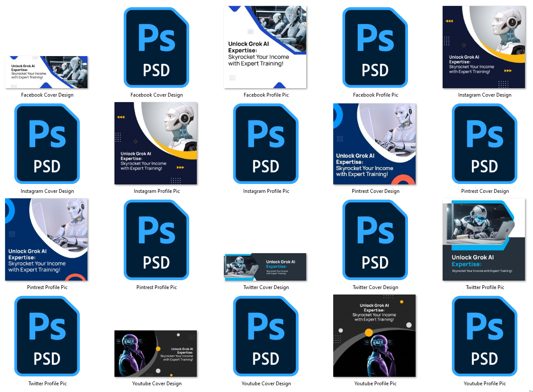This screenshot has width=533, height=392.
Task: Select the Instagram Profile Pic PSD icon
Action: (x=266, y=143)
